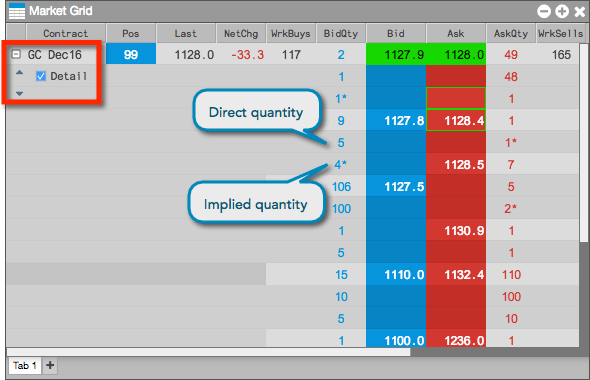590x380 pixels.
Task: Click the ask price 1128.5
Action: (456, 164)
